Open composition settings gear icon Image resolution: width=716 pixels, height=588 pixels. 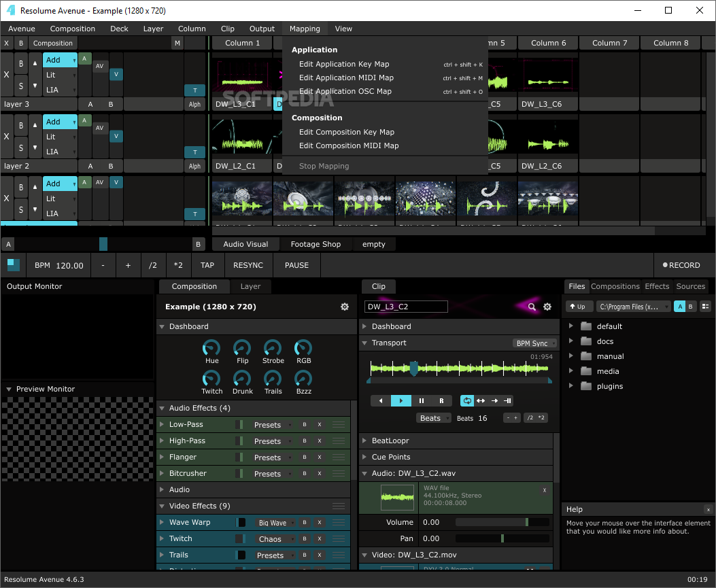pyautogui.click(x=345, y=307)
